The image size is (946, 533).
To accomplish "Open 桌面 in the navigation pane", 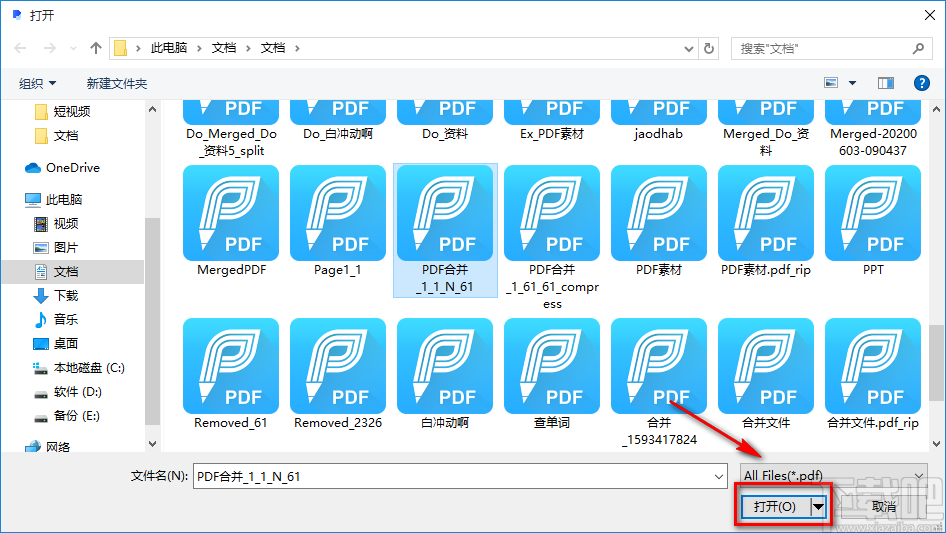I will click(x=56, y=343).
